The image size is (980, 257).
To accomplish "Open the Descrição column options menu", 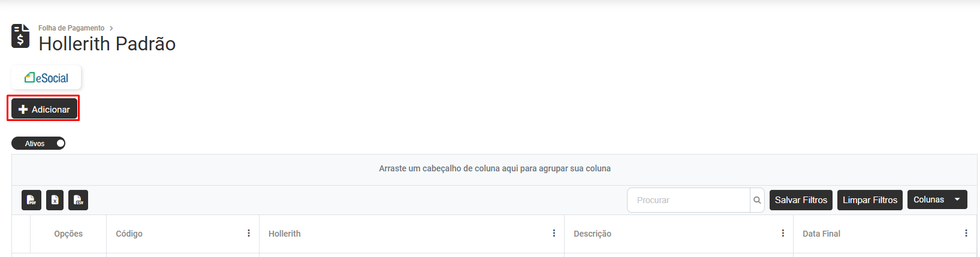I will click(783, 234).
